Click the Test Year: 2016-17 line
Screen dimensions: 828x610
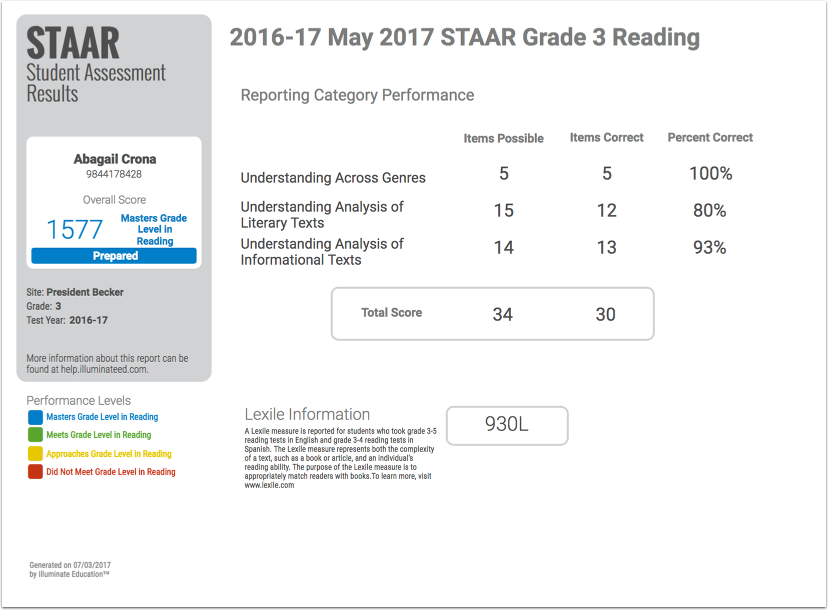(67, 320)
